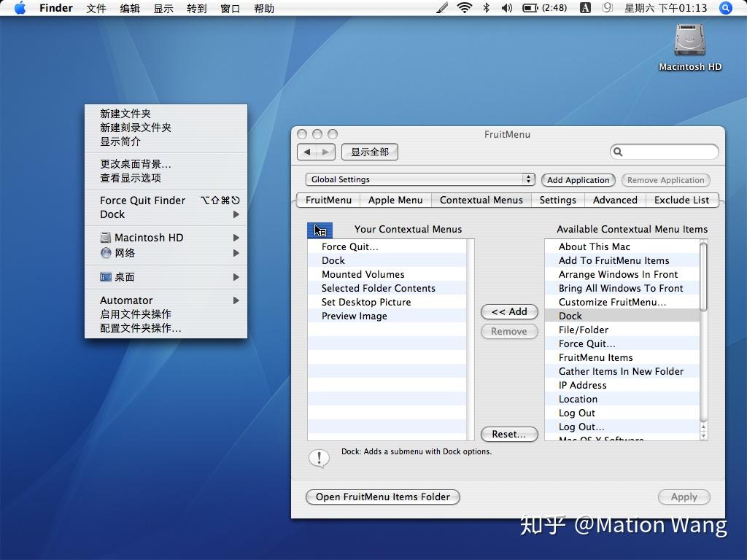Select the Contextual Menus tab
747x560 pixels.
click(x=481, y=200)
